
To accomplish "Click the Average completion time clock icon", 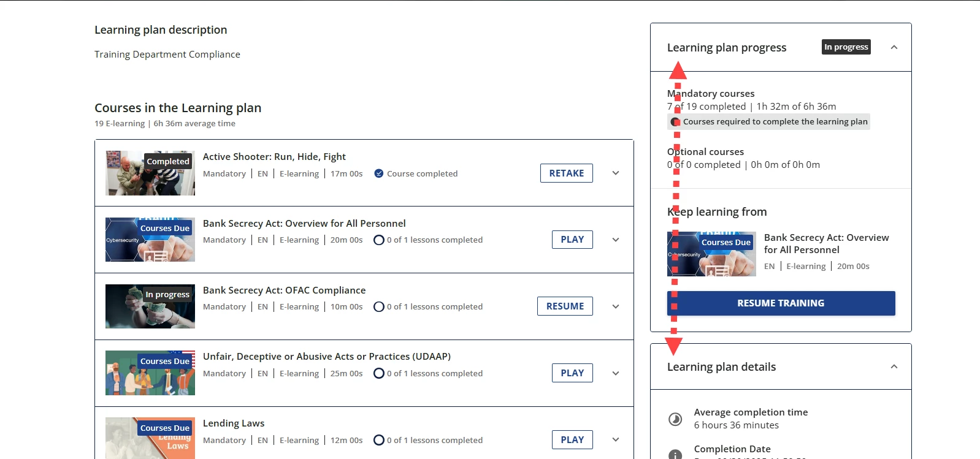I will (675, 419).
